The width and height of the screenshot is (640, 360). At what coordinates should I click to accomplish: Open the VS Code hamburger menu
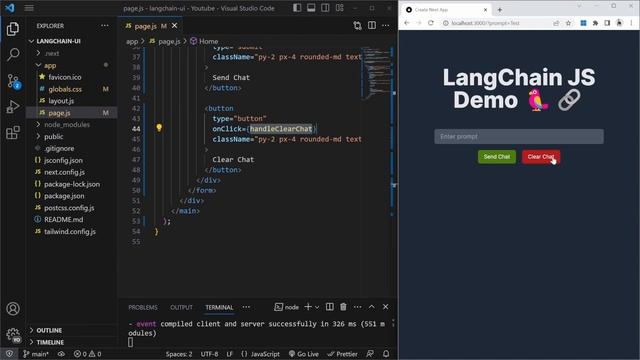point(29,8)
